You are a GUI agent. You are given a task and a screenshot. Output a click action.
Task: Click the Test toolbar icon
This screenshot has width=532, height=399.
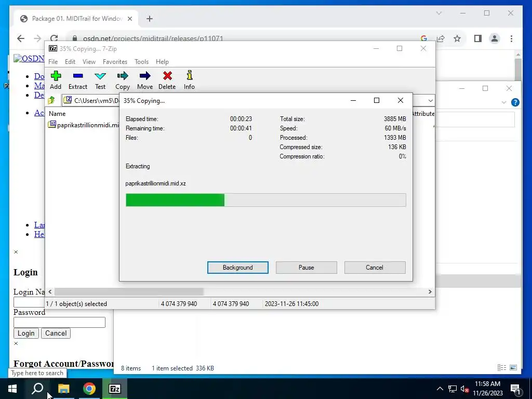click(x=100, y=80)
